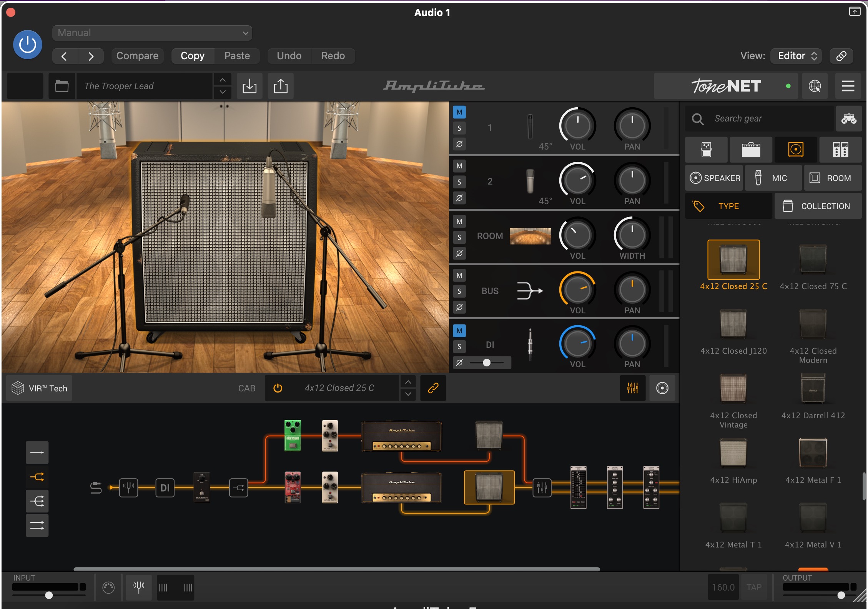The image size is (868, 609).
Task: Invert phase on mic channel 1
Action: click(x=459, y=144)
